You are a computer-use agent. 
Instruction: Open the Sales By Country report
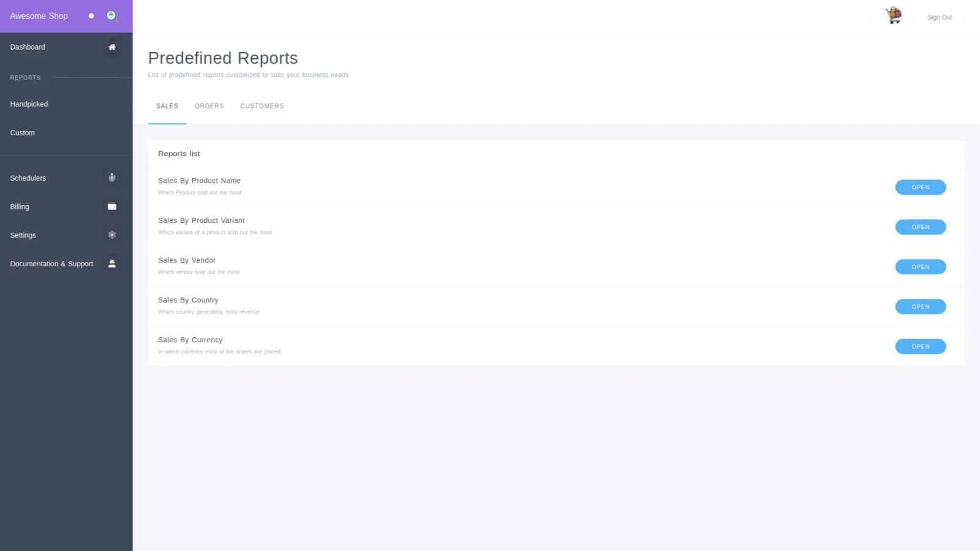click(x=921, y=307)
